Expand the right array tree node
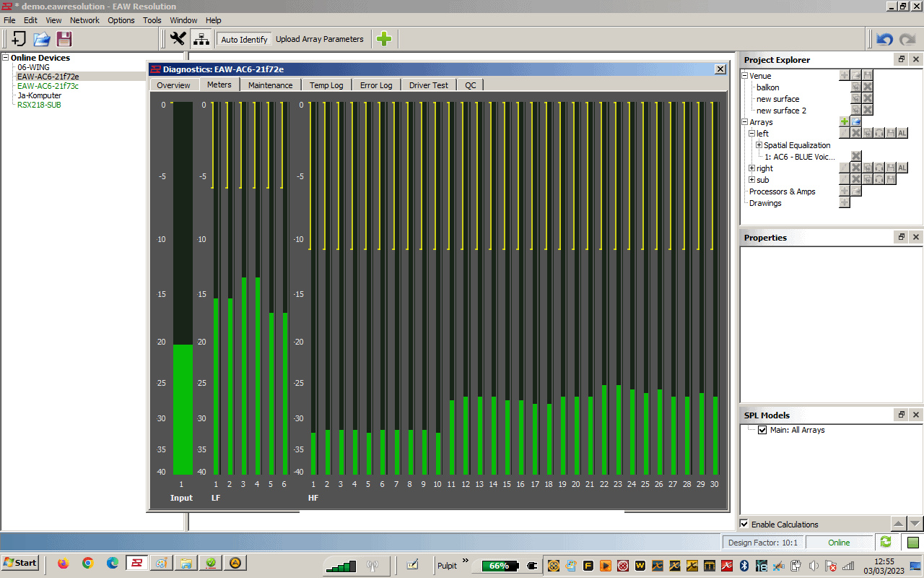924x578 pixels. [751, 168]
